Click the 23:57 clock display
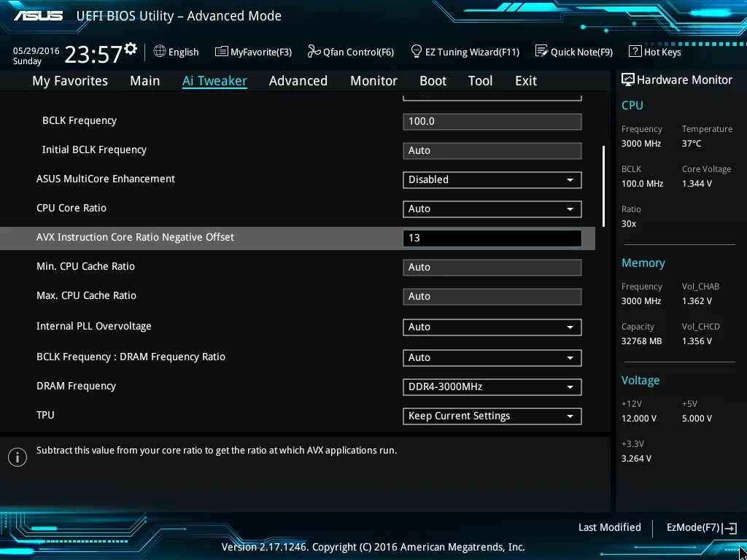Viewport: 747px width, 560px height. click(x=93, y=54)
